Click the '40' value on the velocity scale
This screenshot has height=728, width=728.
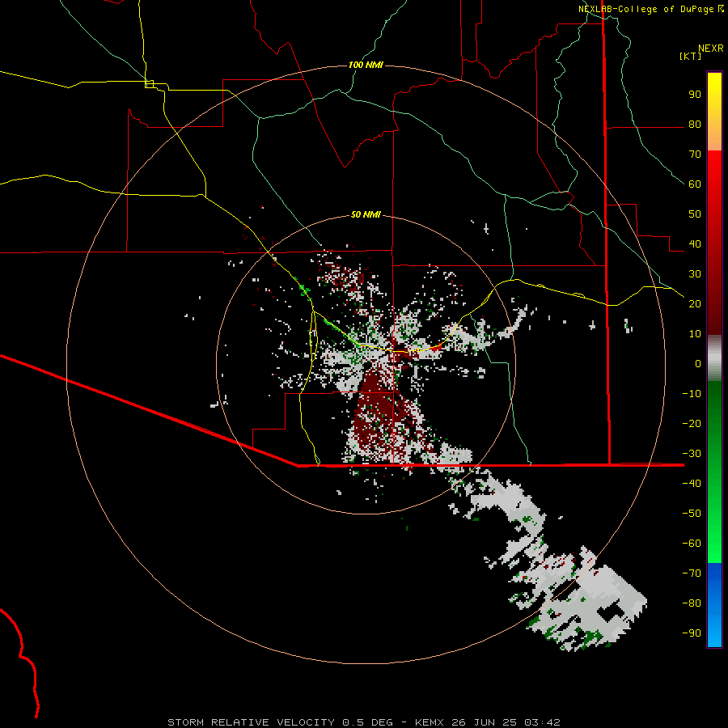[x=695, y=243]
